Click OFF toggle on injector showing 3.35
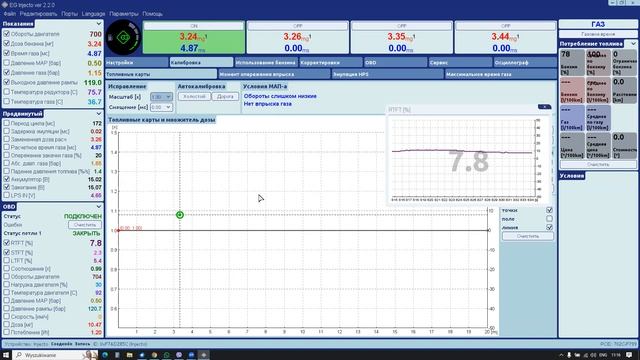The width and height of the screenshot is (640, 360). tap(402, 26)
